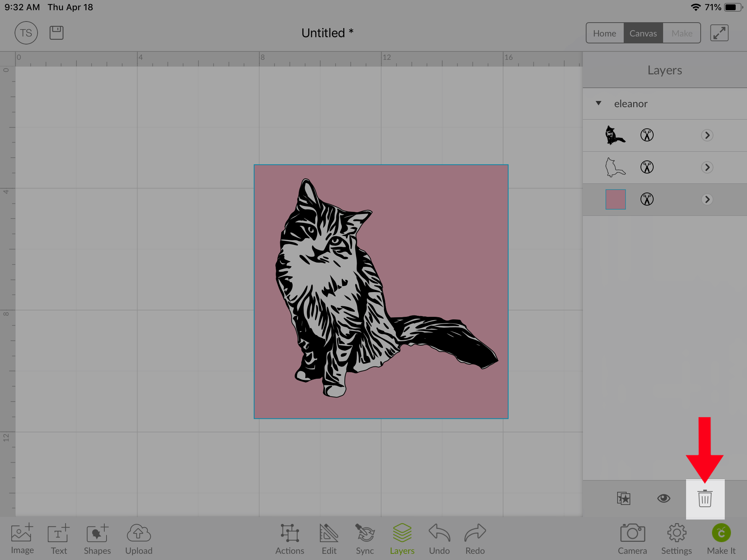Expand the pink background layer details
Screen dimensions: 747x560
[706, 199]
